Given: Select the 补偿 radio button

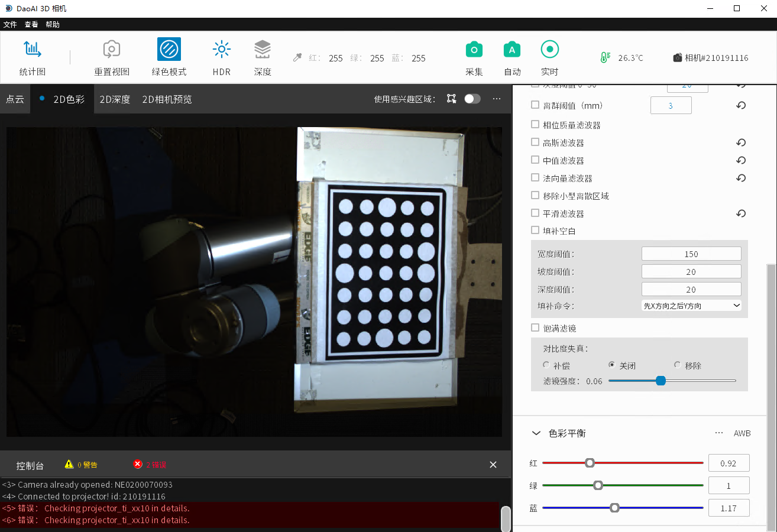Looking at the screenshot, I should (x=546, y=365).
